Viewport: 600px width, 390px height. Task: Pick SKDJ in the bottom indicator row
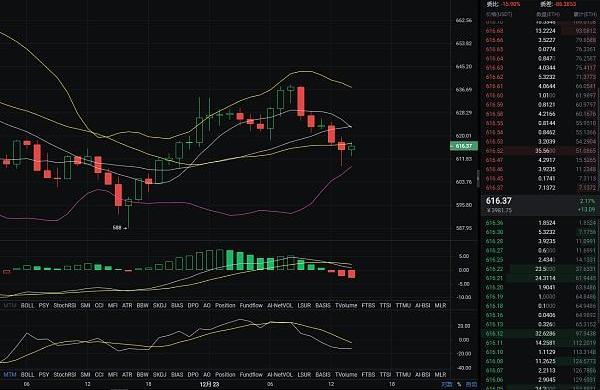click(x=159, y=374)
